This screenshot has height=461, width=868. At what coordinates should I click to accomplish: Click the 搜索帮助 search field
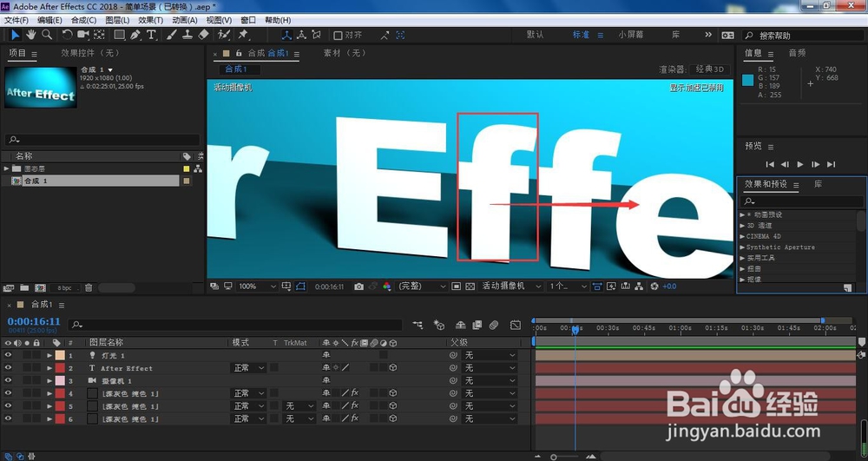coord(803,35)
